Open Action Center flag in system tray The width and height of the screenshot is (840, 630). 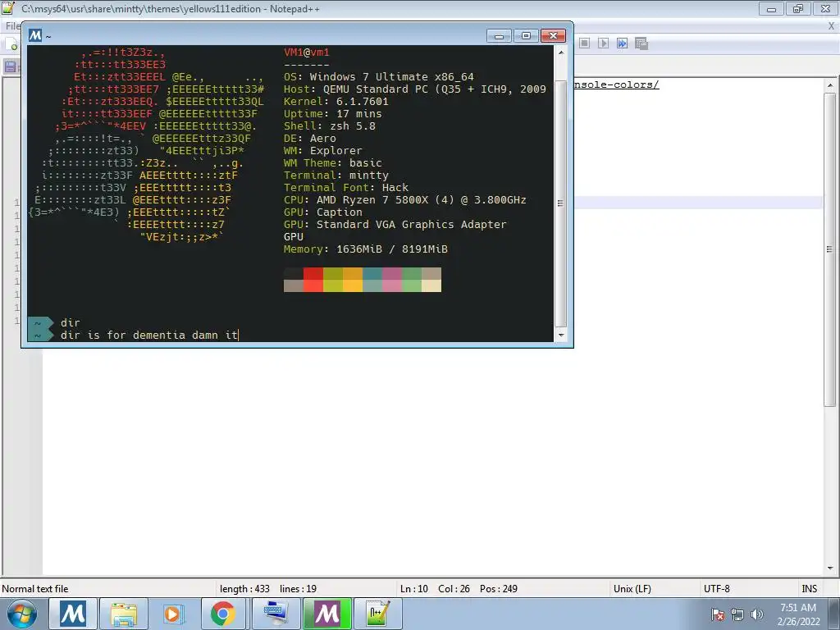(718, 614)
